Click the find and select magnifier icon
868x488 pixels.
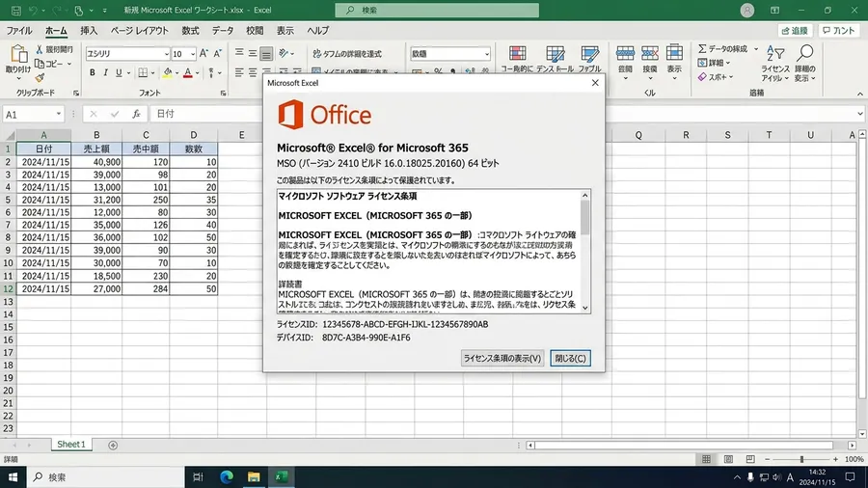pyautogui.click(x=805, y=53)
